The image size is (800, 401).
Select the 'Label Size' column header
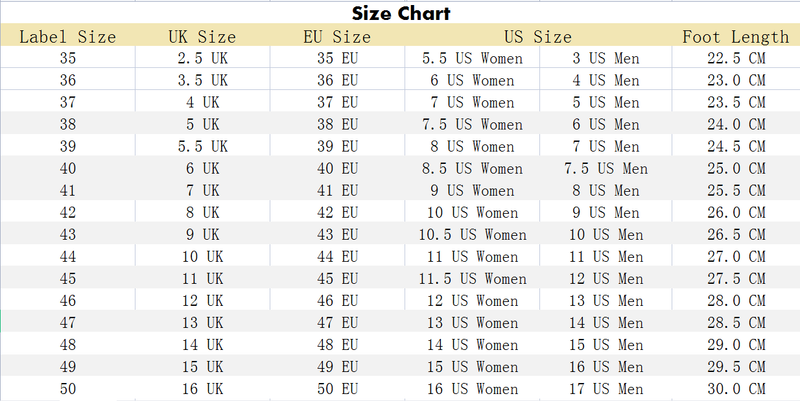coord(68,37)
